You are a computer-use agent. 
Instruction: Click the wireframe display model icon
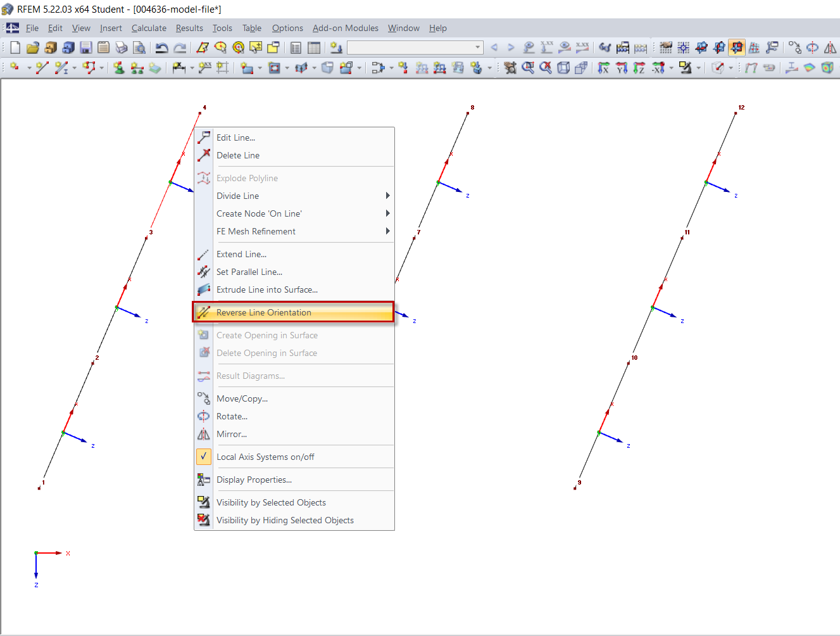(x=563, y=68)
